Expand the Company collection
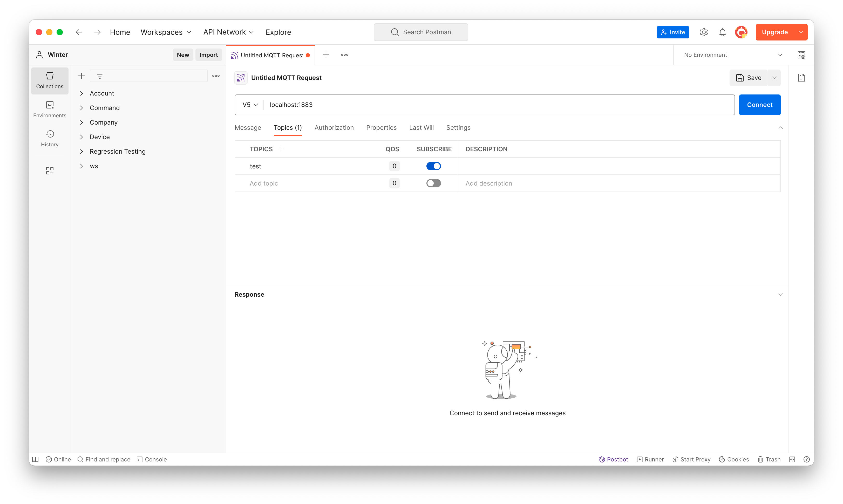 [81, 122]
